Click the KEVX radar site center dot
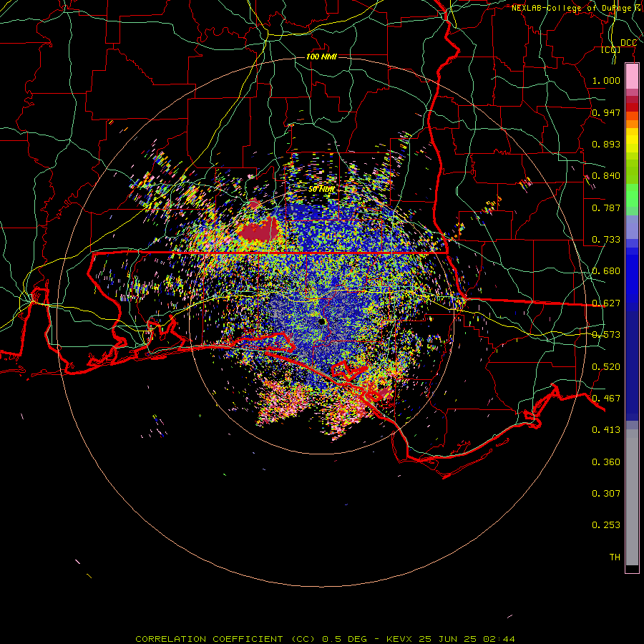This screenshot has width=644, height=644. click(322, 322)
